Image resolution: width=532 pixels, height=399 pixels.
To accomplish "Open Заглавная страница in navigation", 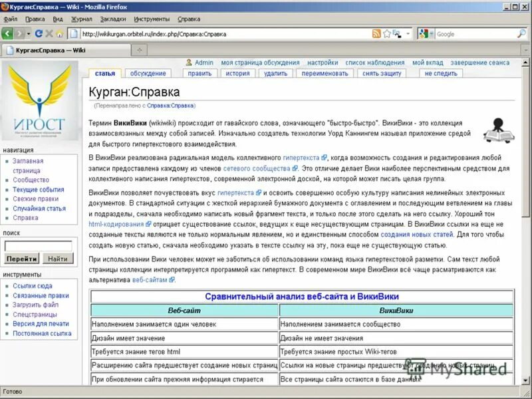I will pyautogui.click(x=28, y=166).
